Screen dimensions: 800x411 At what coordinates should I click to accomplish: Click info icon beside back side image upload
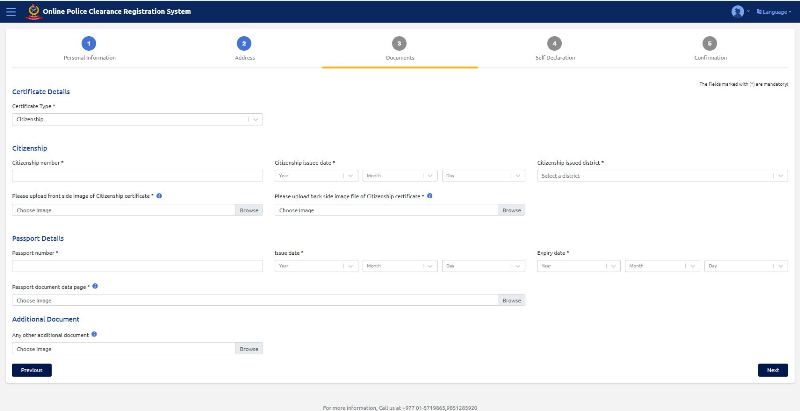point(430,196)
